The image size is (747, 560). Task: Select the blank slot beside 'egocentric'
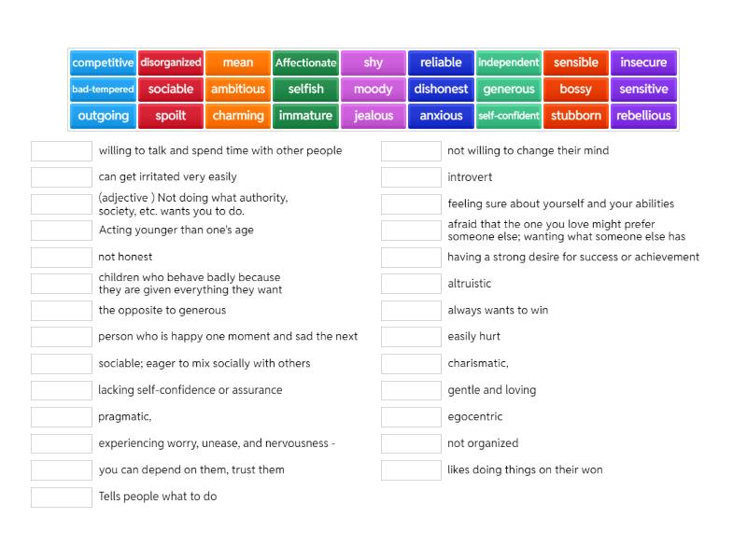[x=411, y=417]
